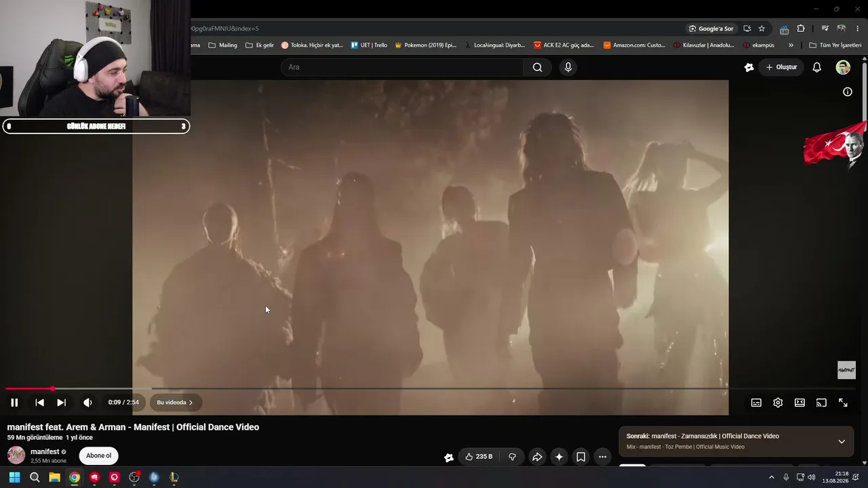
Task: Open the manifest channel name link
Action: pyautogui.click(x=45, y=452)
